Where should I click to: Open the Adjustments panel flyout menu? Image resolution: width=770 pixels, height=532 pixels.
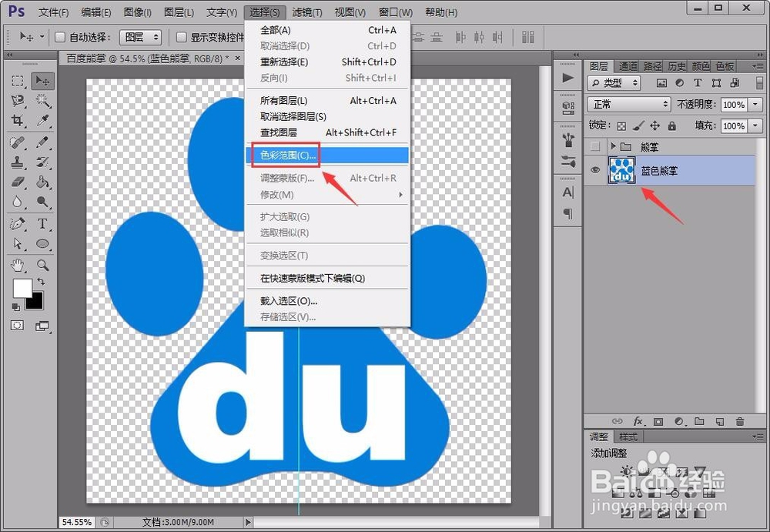[x=757, y=437]
